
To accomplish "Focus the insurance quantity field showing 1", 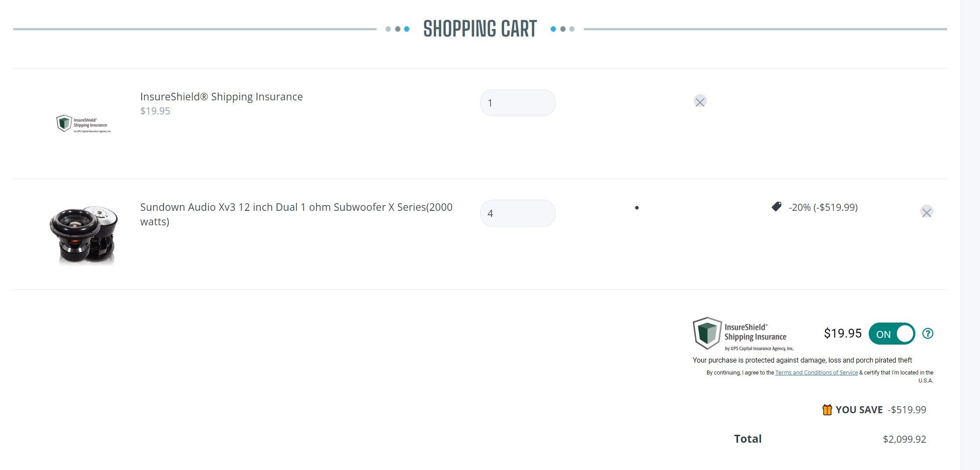I will [x=518, y=103].
